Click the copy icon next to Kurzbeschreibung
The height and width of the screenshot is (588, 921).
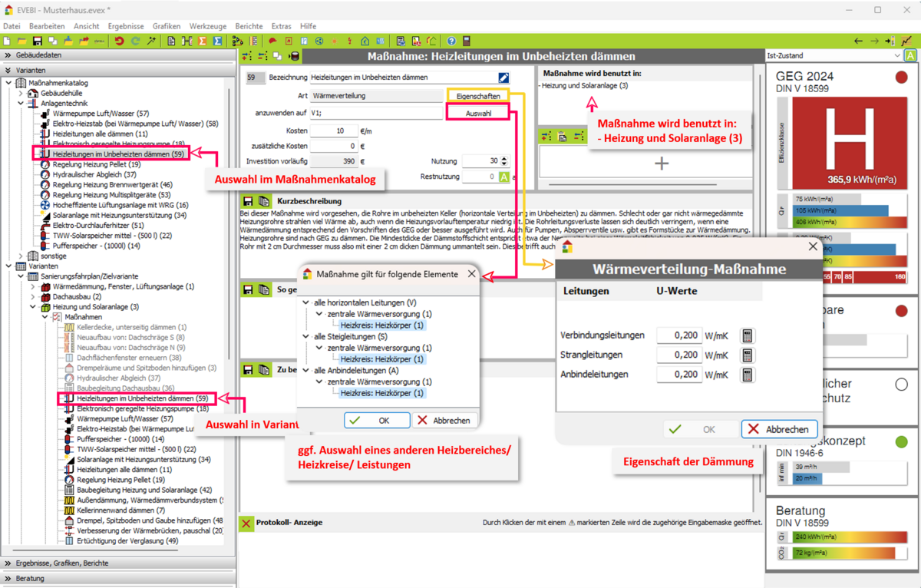pos(263,201)
